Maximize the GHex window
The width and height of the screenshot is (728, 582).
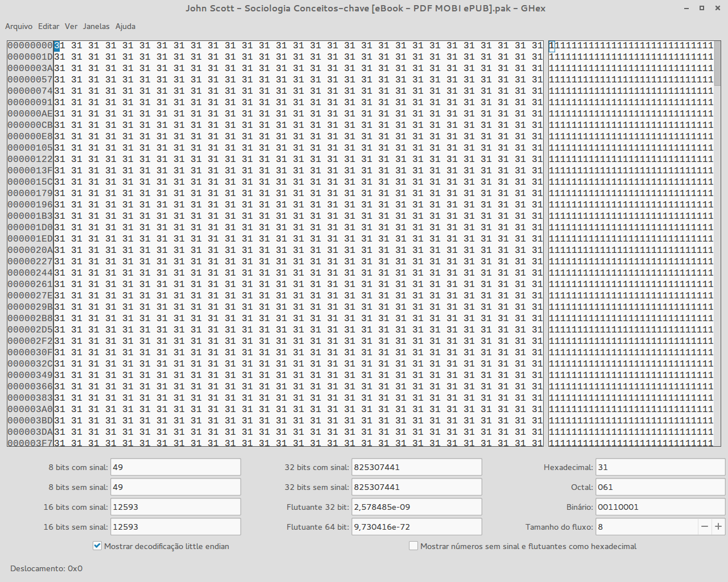coord(701,8)
